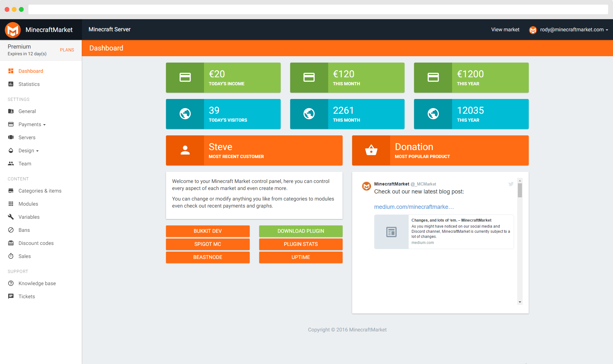Image resolution: width=613 pixels, height=364 pixels.
Task: Click the MinecraftMarket avatar in the tweet
Action: [x=367, y=186]
